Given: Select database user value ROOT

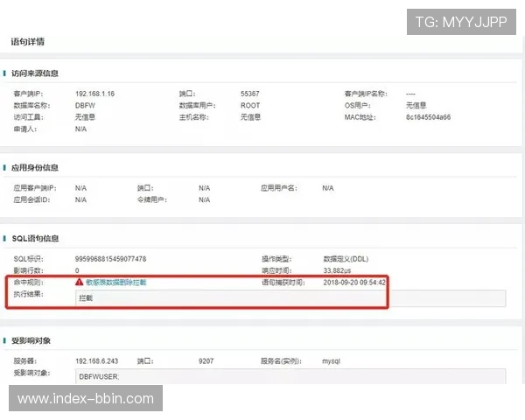Looking at the screenshot, I should (250, 106).
